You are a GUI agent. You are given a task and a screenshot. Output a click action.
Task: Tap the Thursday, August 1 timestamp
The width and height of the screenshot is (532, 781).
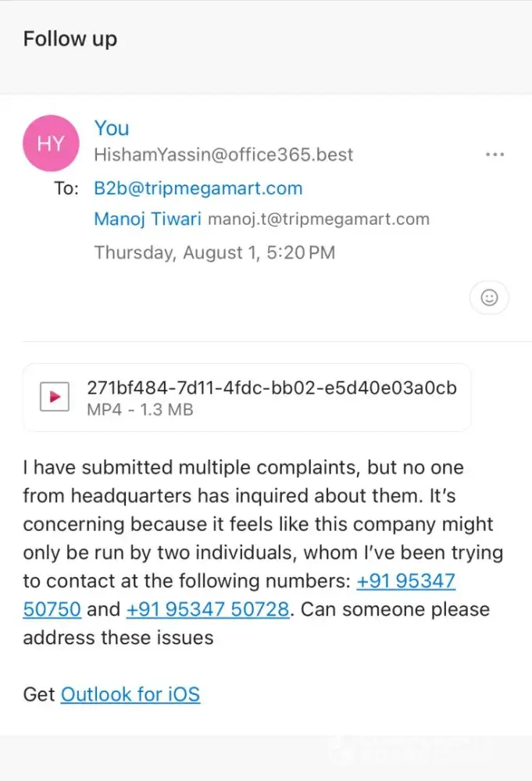tap(214, 253)
